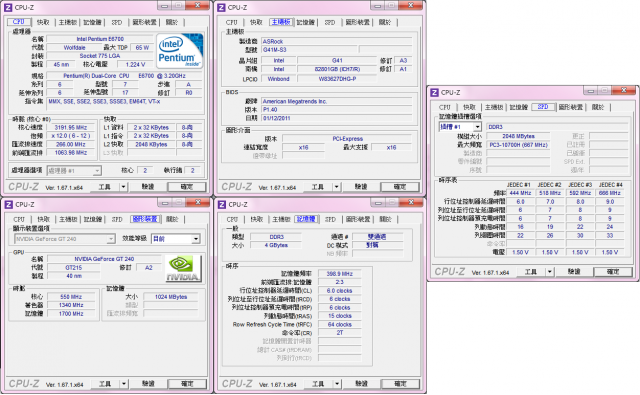
Task: Switch to 主機板 tab in Intel Pentium window
Action: pyautogui.click(x=68, y=22)
